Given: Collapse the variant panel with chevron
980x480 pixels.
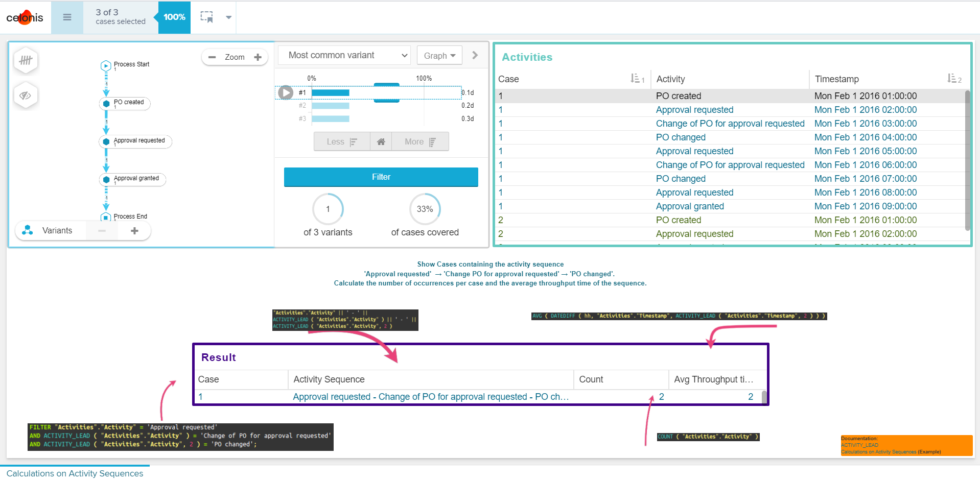Looking at the screenshot, I should [475, 55].
